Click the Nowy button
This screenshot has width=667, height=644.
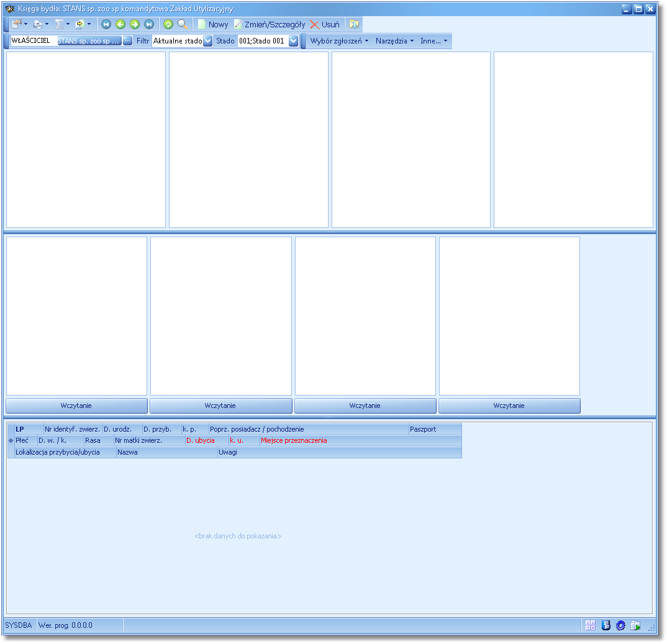pyautogui.click(x=213, y=24)
